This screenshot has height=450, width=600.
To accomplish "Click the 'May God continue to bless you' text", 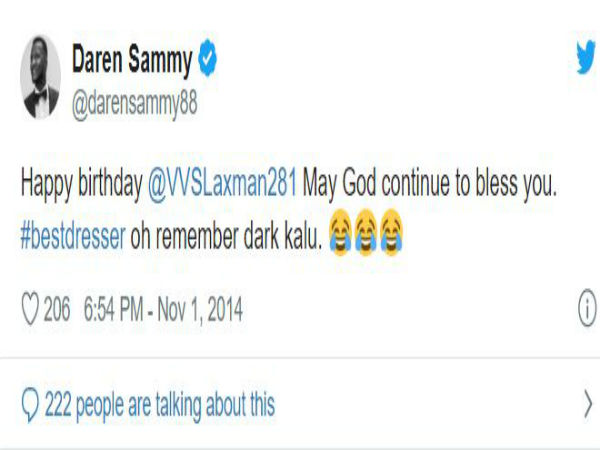I will coord(429,184).
